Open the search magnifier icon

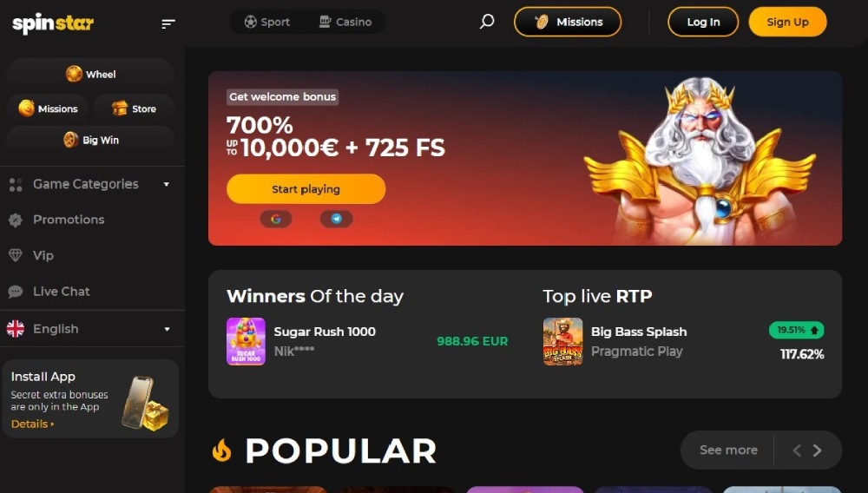[487, 22]
